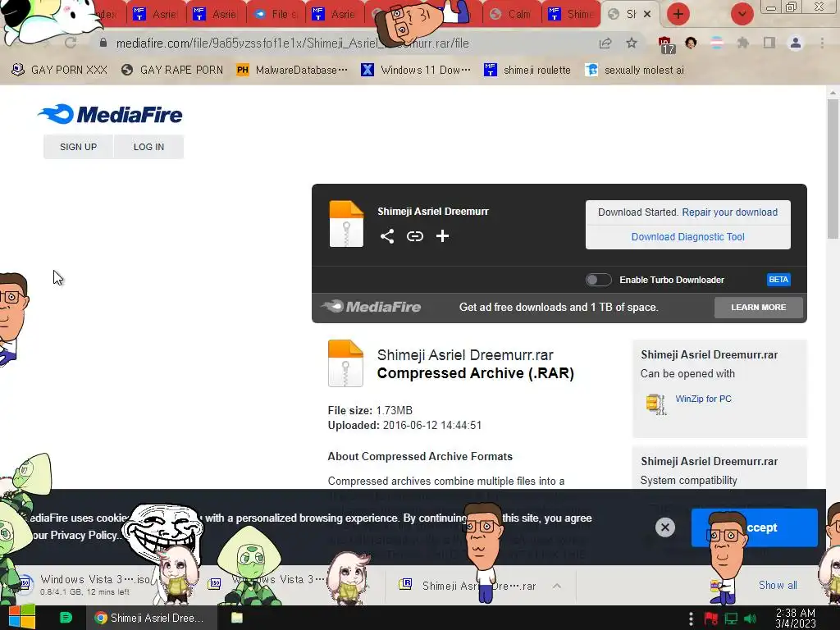Click the plus icon to save file

(x=442, y=236)
